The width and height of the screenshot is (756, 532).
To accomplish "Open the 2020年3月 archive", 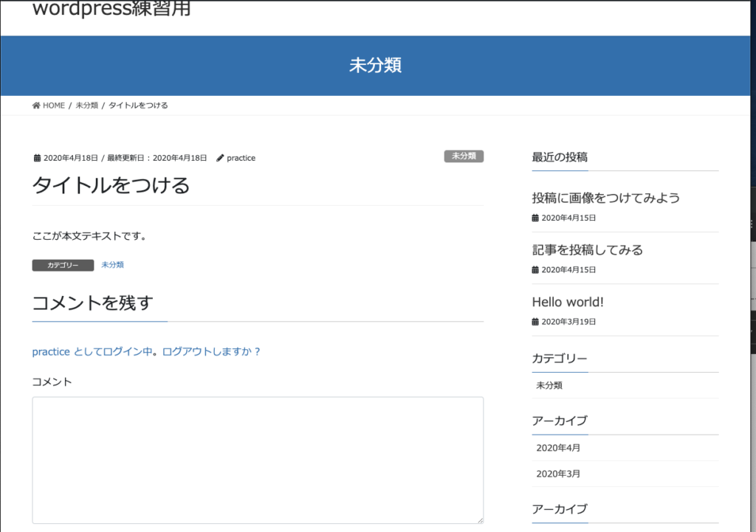I will [x=558, y=474].
